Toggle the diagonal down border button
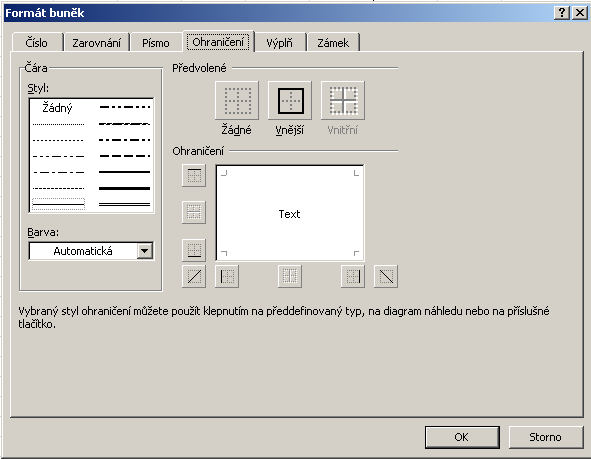The height and width of the screenshot is (459, 591). [386, 276]
